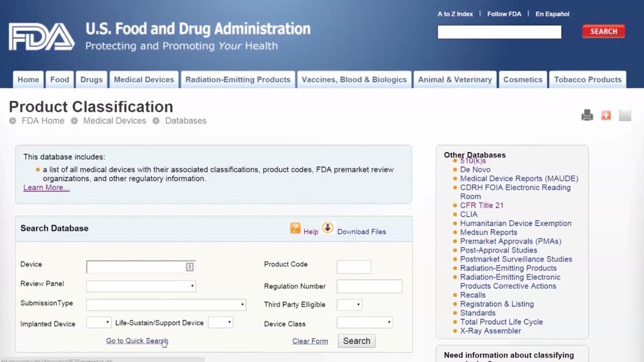Open the Life-Sustain/Support Device dropdown

220,323
